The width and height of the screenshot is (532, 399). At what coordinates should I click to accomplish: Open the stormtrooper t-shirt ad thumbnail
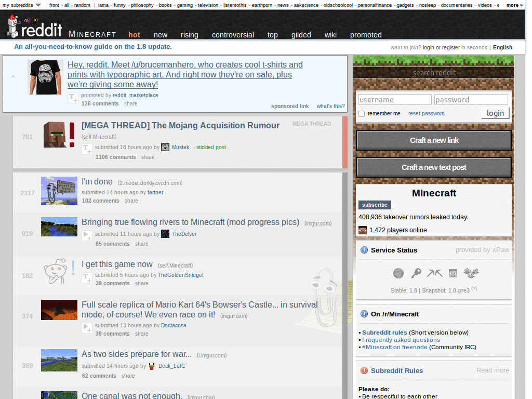point(46,77)
